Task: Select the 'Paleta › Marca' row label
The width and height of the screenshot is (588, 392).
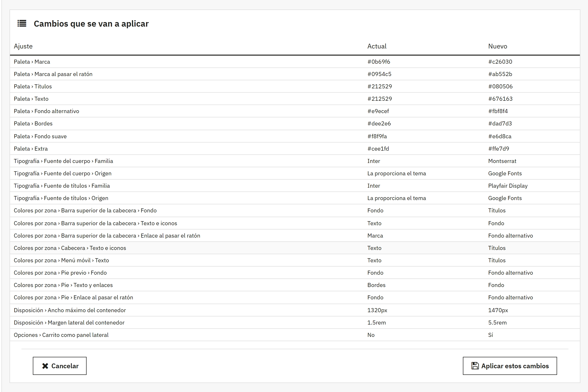Action: 32,62
